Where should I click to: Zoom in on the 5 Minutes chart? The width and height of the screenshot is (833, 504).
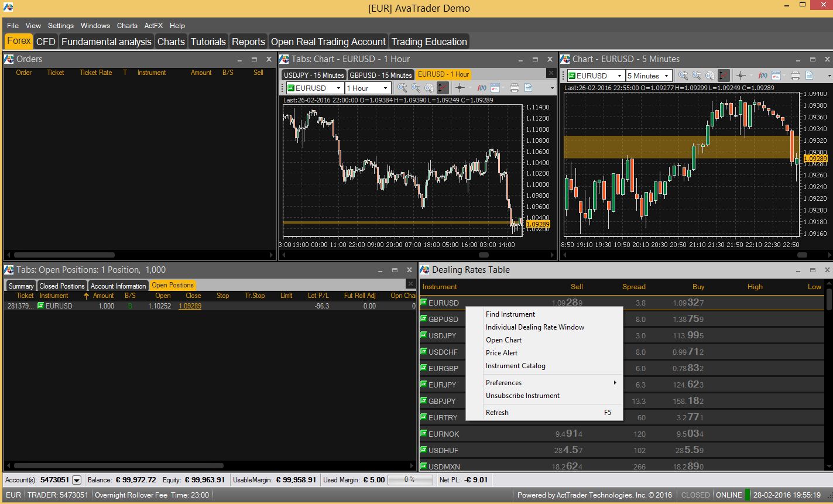tap(683, 76)
